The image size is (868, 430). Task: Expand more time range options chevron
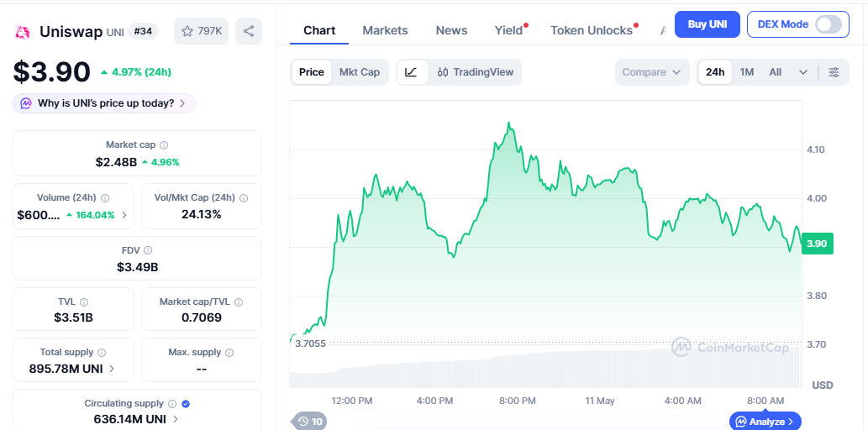(x=803, y=72)
